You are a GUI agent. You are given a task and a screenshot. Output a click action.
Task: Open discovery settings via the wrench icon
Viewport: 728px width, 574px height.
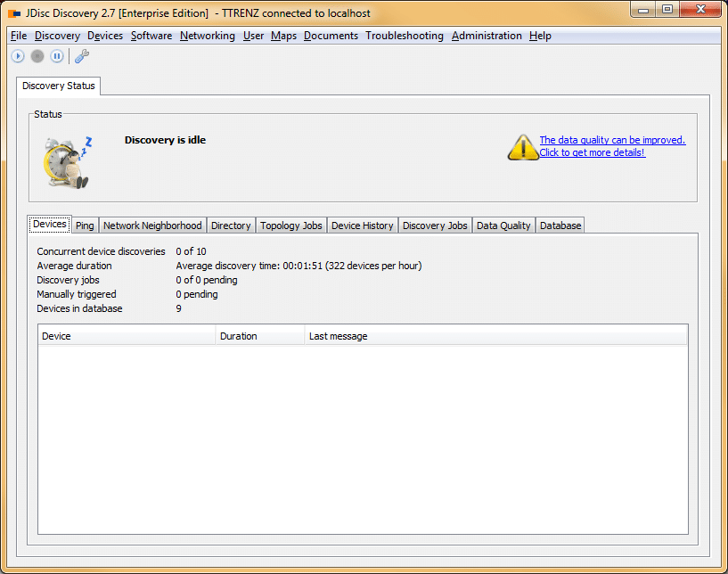[81, 55]
